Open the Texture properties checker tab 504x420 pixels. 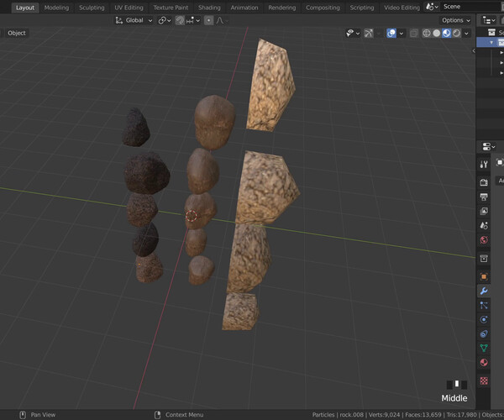click(484, 381)
